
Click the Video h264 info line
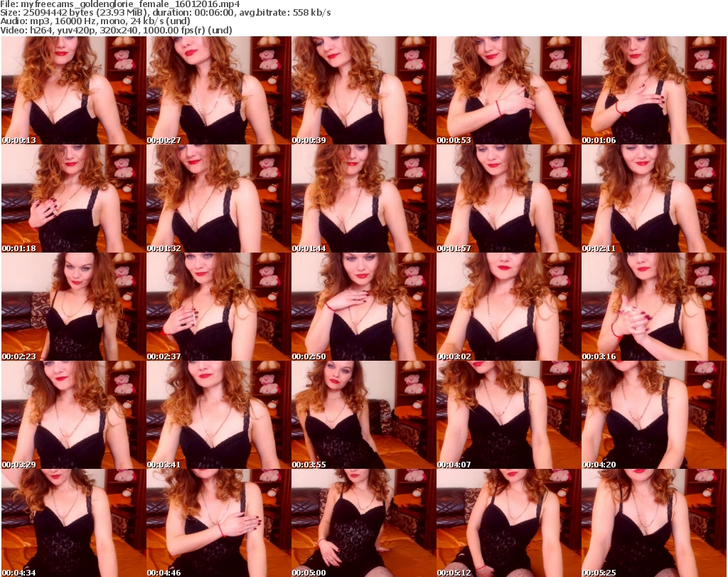coord(116,30)
